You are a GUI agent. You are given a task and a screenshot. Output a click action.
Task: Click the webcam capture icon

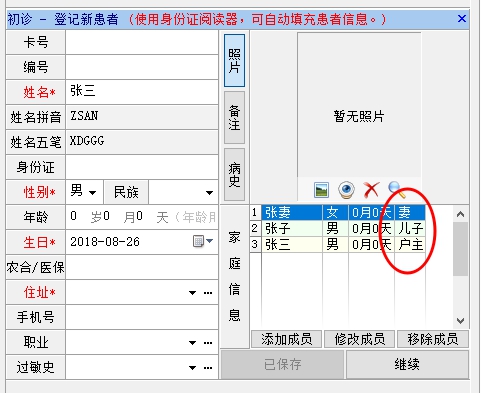pos(346,190)
